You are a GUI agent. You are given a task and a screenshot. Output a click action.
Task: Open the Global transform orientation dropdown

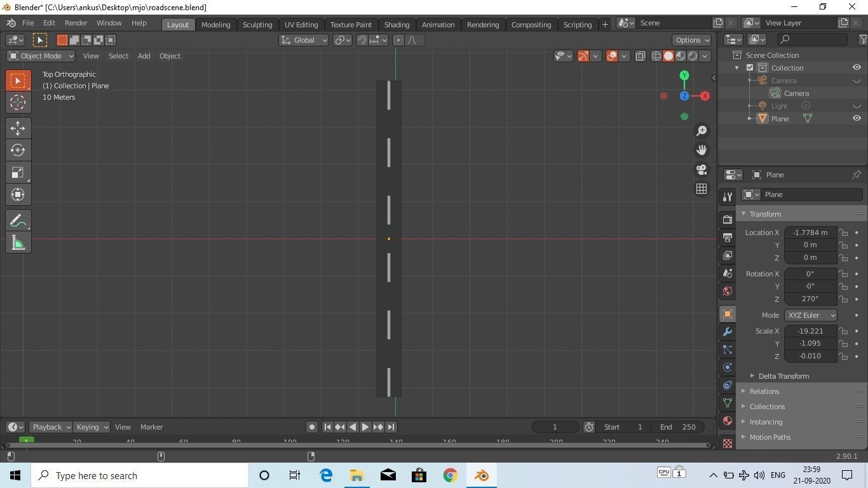pyautogui.click(x=304, y=40)
